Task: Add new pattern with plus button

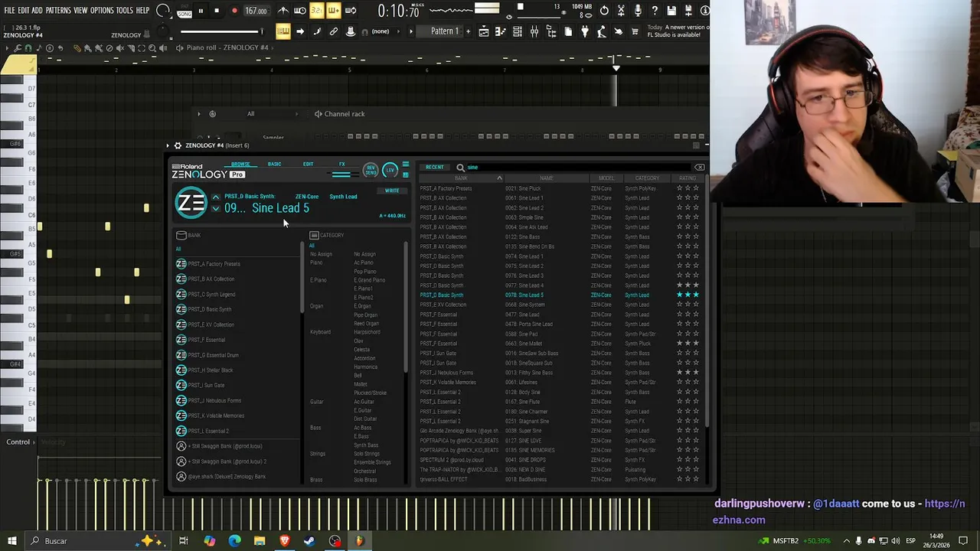Action: coord(469,31)
